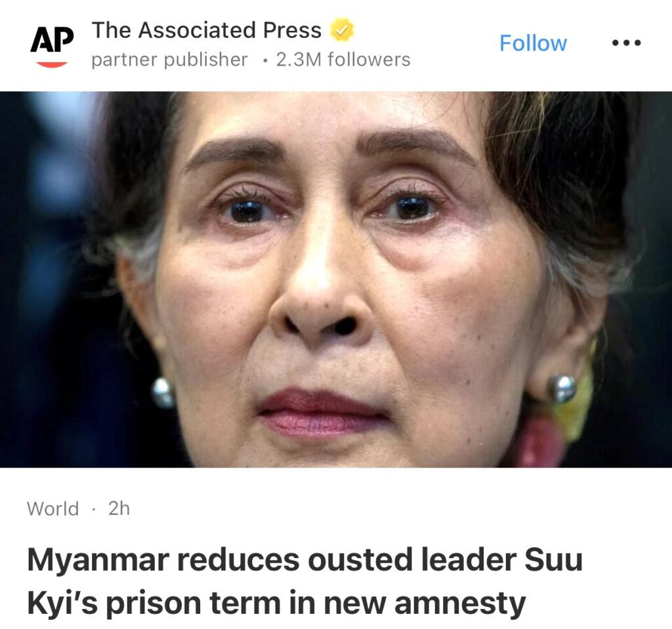
Task: Click the word Press in publisher name
Action: coord(292,30)
